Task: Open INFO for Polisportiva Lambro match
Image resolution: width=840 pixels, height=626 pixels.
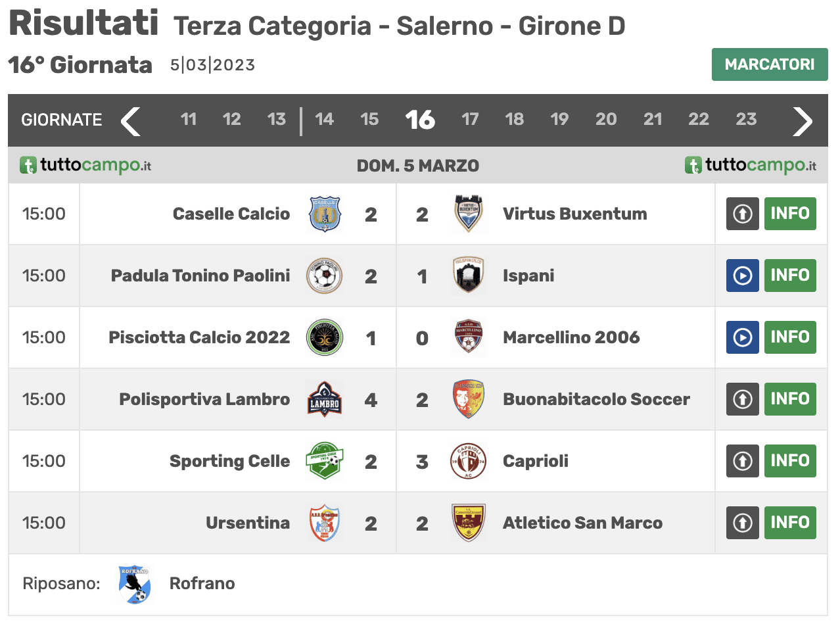Action: (790, 399)
